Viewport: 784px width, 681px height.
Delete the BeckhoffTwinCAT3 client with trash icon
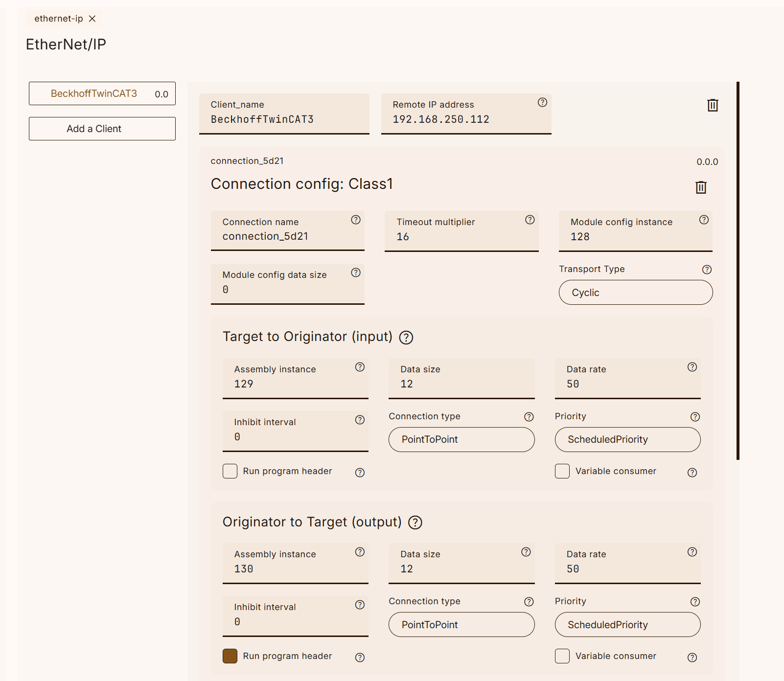point(713,105)
